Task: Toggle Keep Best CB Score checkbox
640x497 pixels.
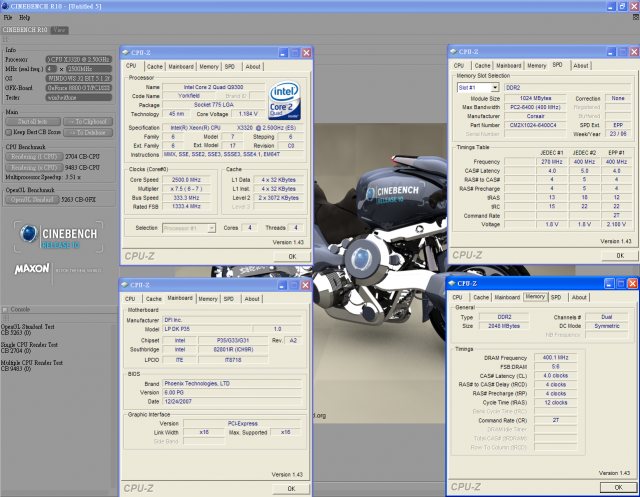Action: (x=9, y=132)
